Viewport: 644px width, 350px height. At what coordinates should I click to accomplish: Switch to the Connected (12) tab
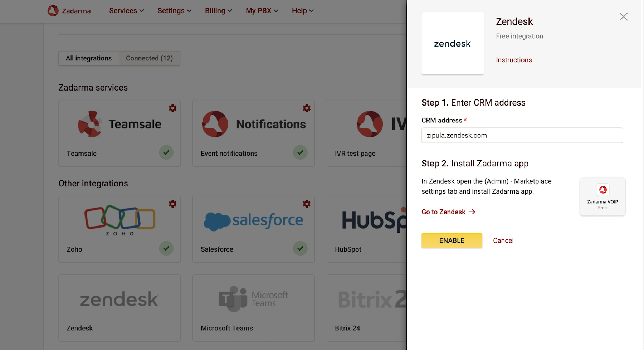click(149, 58)
